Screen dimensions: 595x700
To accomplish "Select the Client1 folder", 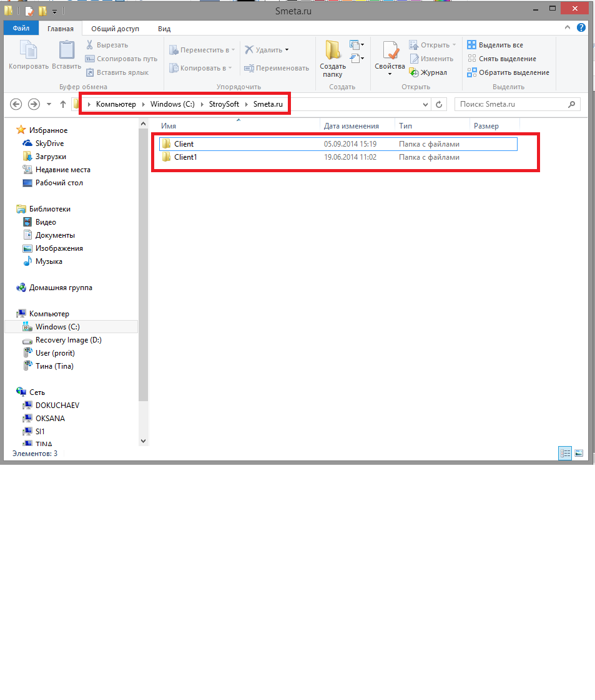I will pos(185,157).
